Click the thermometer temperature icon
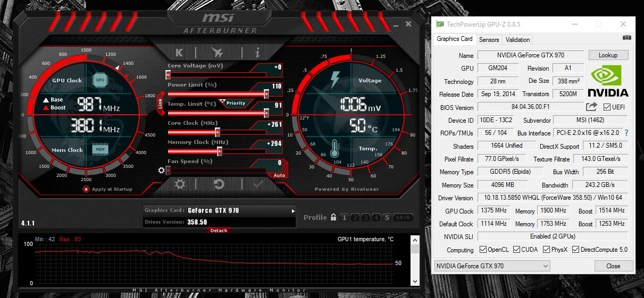Screen dimensions: 644x298 pyautogui.click(x=334, y=148)
